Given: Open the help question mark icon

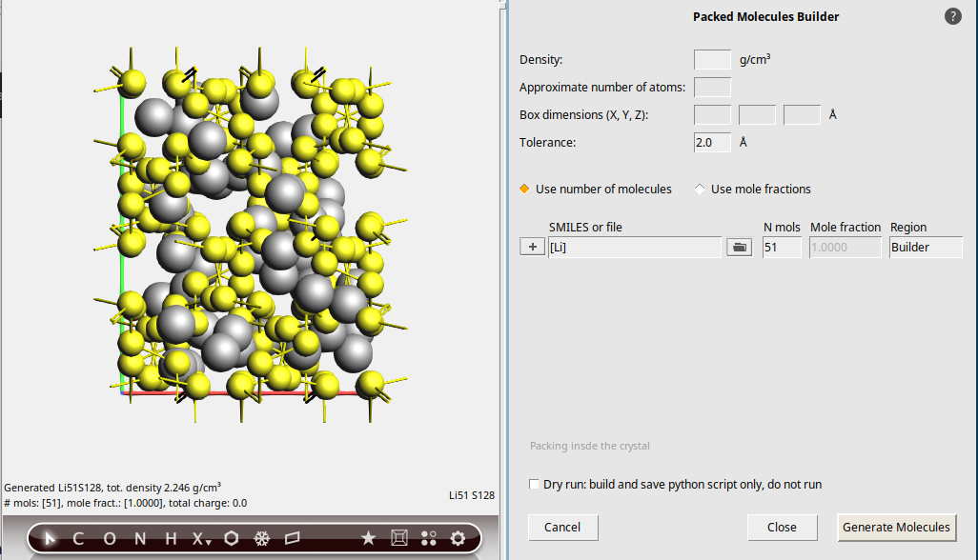Looking at the screenshot, I should [953, 16].
